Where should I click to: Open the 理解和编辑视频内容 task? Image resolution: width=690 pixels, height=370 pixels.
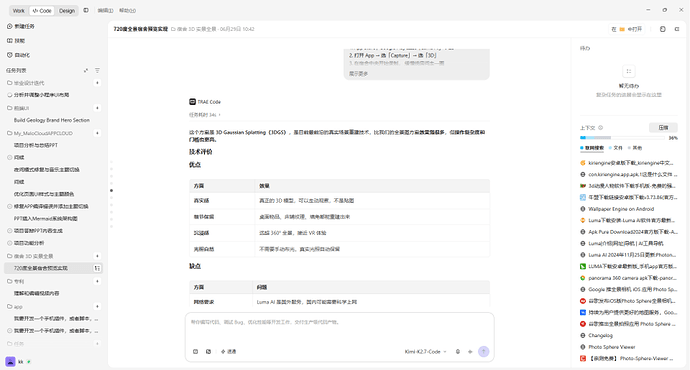[x=36, y=293]
